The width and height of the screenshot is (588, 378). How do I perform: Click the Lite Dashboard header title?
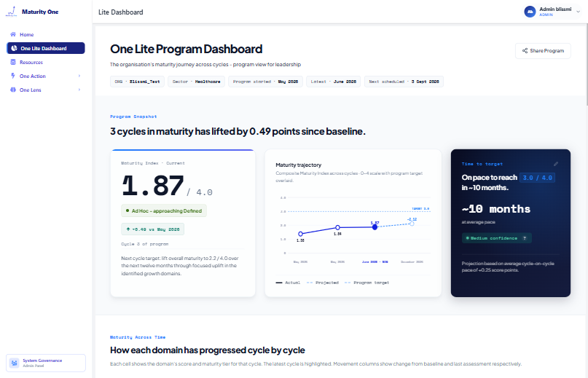(x=121, y=12)
